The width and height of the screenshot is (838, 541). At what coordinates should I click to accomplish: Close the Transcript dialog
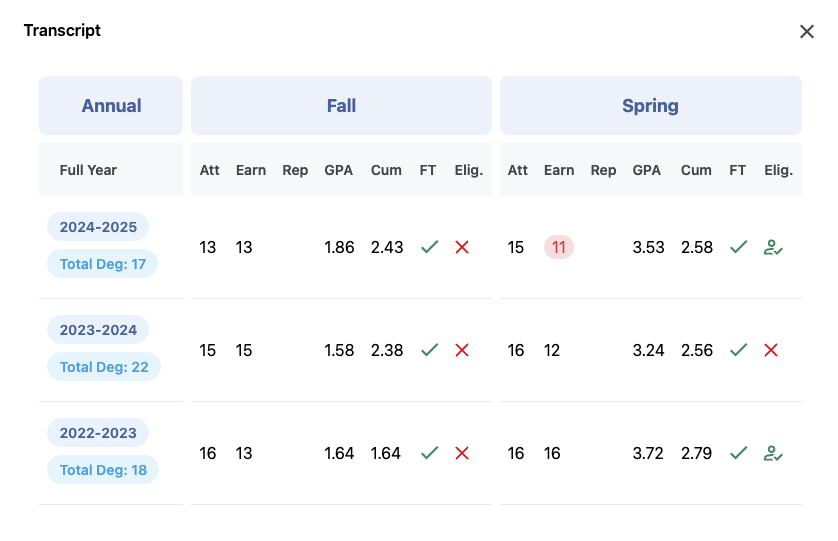tap(807, 32)
